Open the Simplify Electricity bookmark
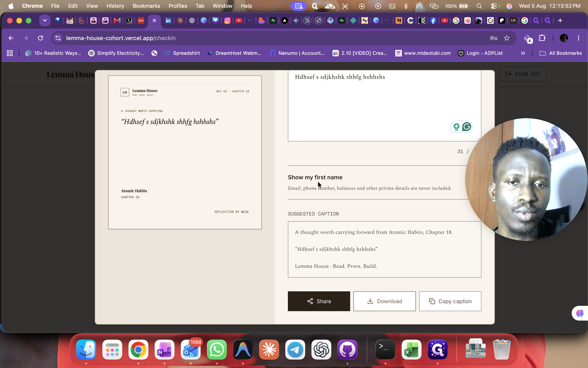Viewport: 588px width, 368px height. click(x=116, y=53)
